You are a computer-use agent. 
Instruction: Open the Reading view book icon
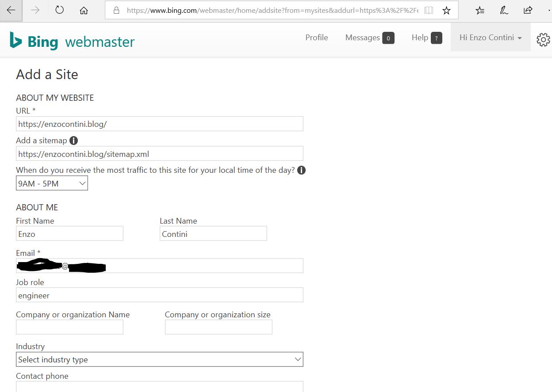pyautogui.click(x=428, y=11)
